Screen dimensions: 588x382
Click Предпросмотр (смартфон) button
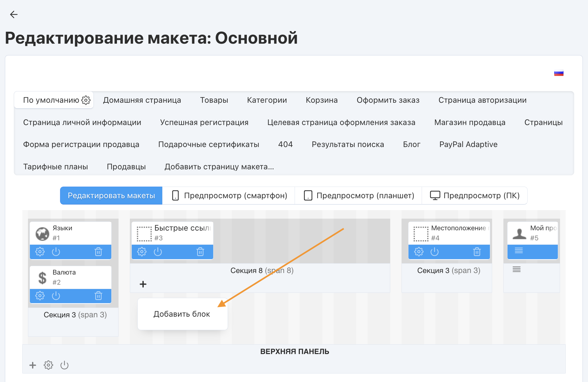pyautogui.click(x=229, y=196)
